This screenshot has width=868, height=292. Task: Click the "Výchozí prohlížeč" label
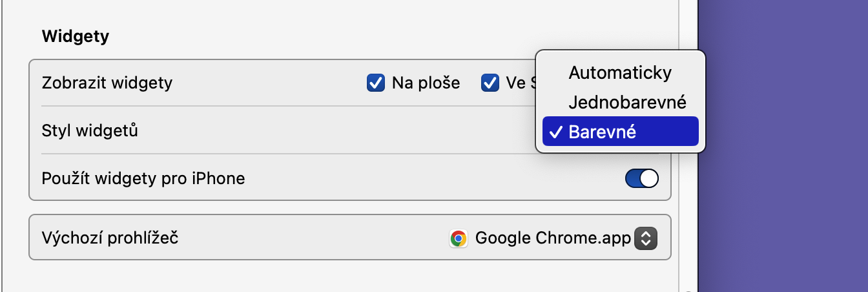pos(110,238)
